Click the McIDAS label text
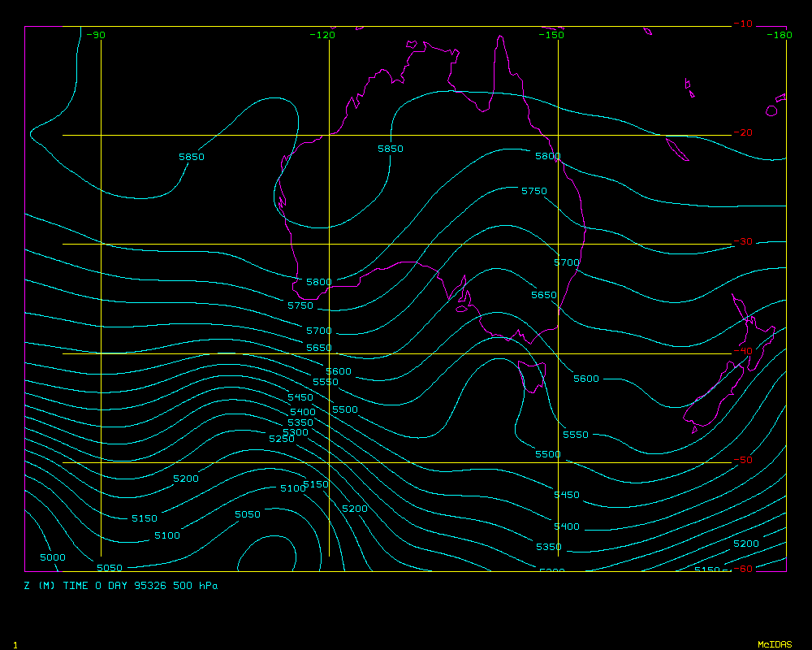The image size is (812, 650). click(774, 644)
